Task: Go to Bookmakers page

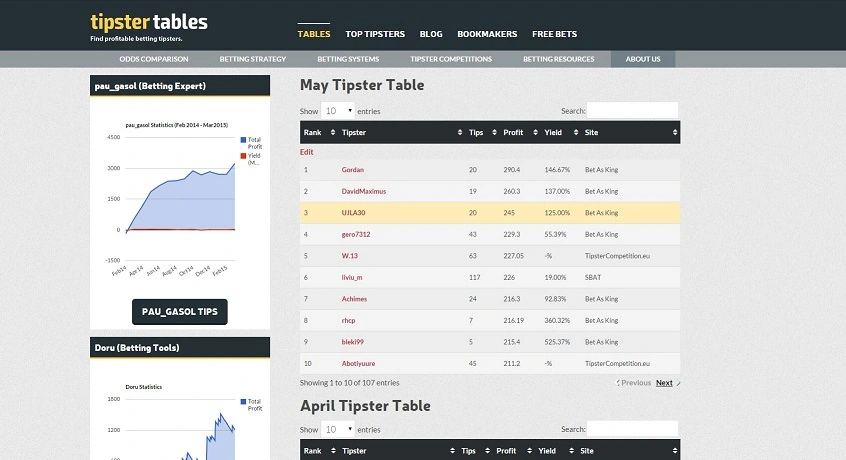Action: pos(487,34)
